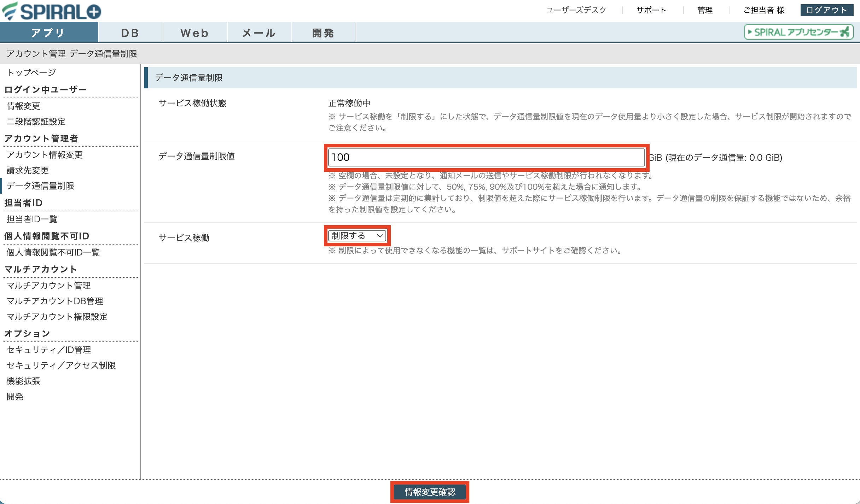Switch to the Web tab
860x504 pixels.
pos(195,33)
